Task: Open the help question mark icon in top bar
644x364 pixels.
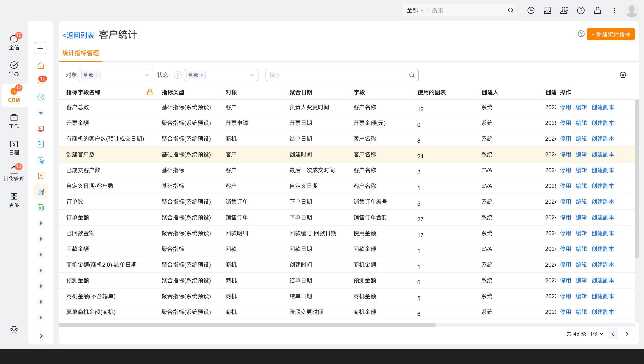Action: (x=581, y=10)
